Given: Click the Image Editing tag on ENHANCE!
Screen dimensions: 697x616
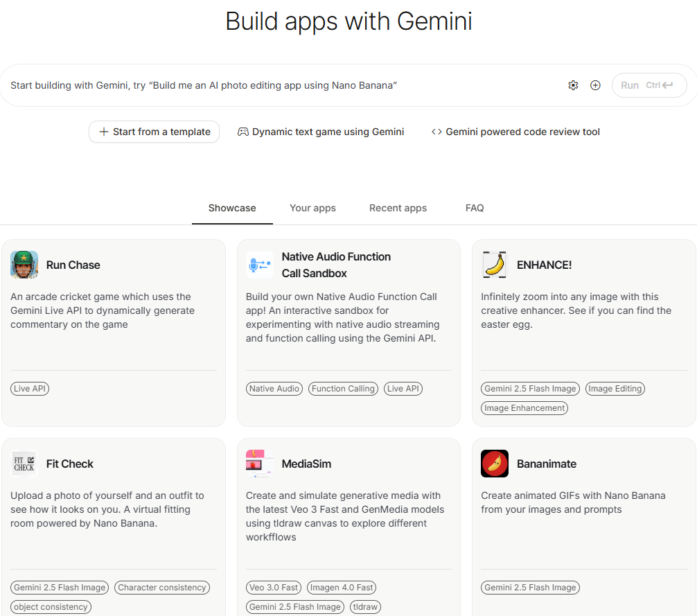Looking at the screenshot, I should (x=615, y=389).
